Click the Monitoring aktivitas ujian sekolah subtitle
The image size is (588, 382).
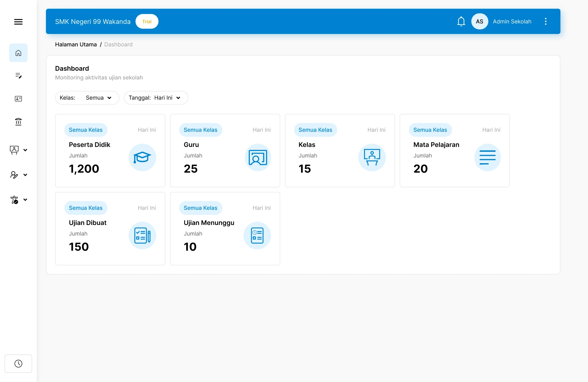99,77
